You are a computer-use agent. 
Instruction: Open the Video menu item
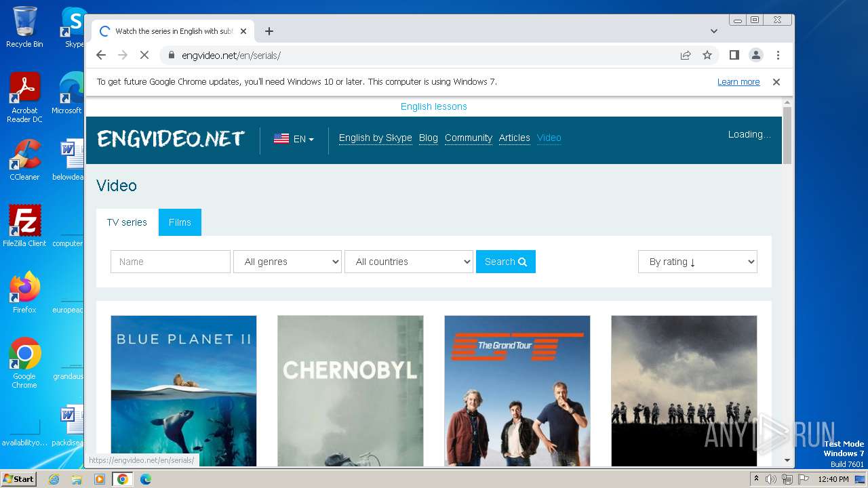click(x=549, y=138)
